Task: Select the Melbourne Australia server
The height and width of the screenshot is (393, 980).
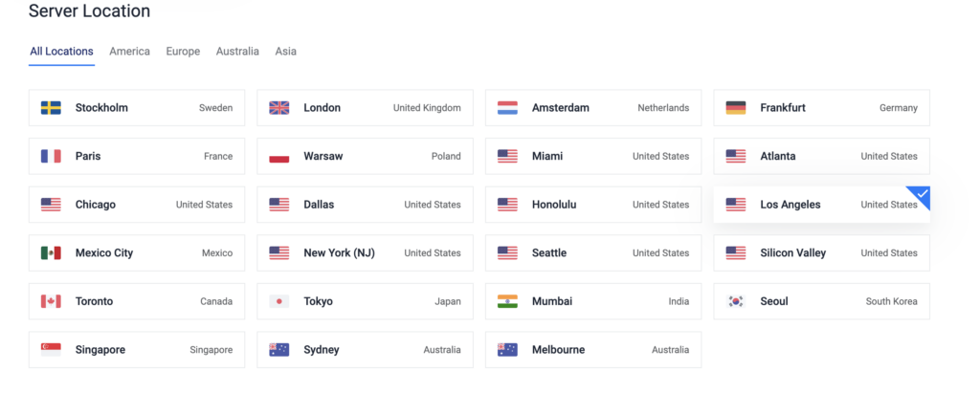Action: pos(592,350)
